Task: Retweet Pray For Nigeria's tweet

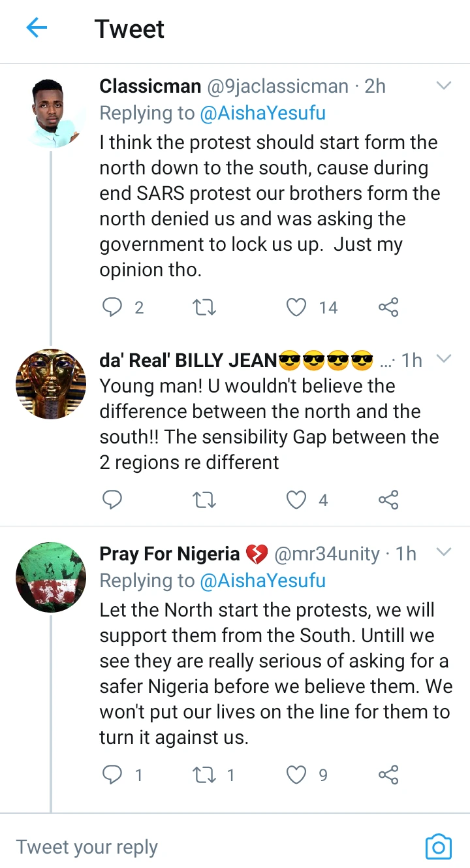Action: tap(205, 775)
